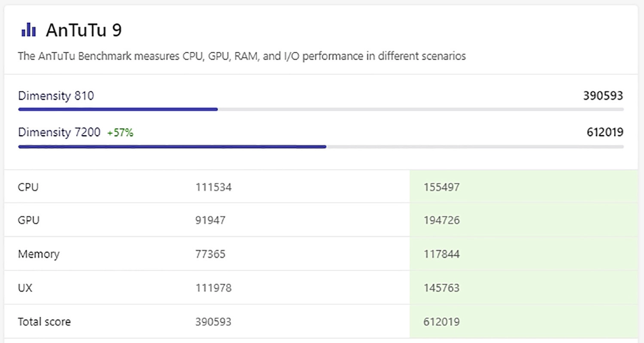Image resolution: width=644 pixels, height=343 pixels.
Task: Click the UX row label
Action: click(x=25, y=288)
